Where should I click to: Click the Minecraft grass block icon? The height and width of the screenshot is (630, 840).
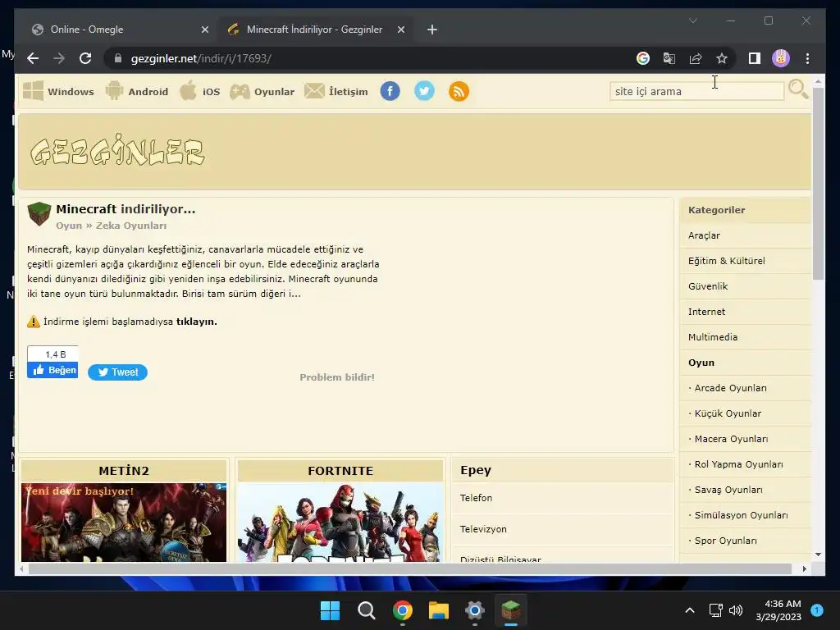tap(39, 214)
